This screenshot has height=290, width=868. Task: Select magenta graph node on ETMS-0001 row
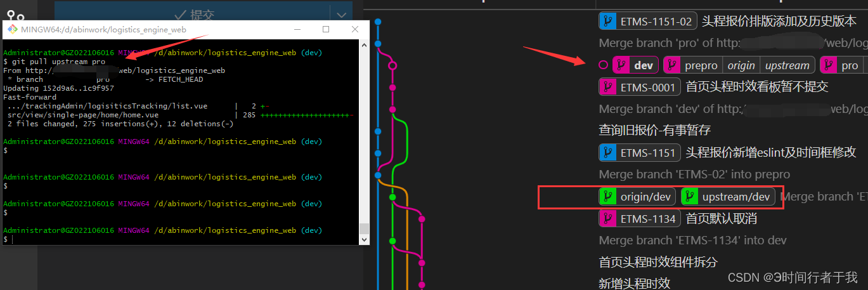(x=392, y=88)
